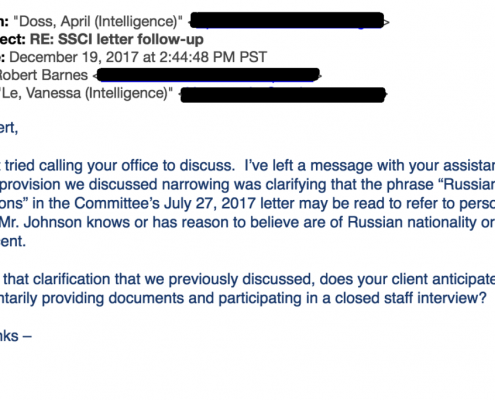Click the greeting line ending in "ert,"
The width and height of the screenshot is (495, 400).
(9, 128)
